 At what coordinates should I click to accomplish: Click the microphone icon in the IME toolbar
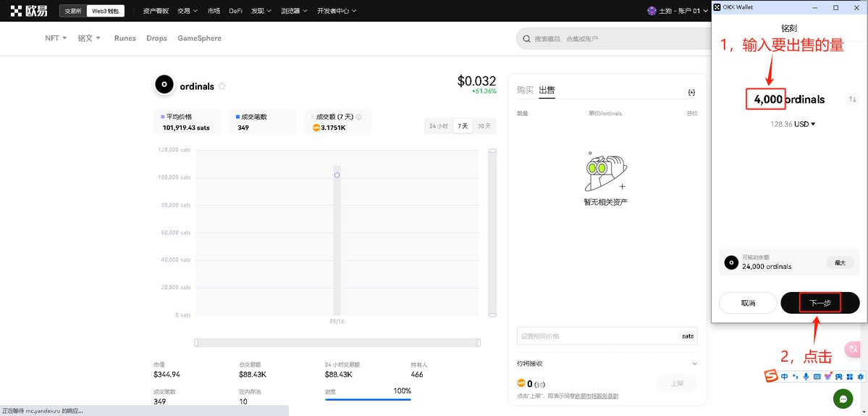(x=806, y=376)
